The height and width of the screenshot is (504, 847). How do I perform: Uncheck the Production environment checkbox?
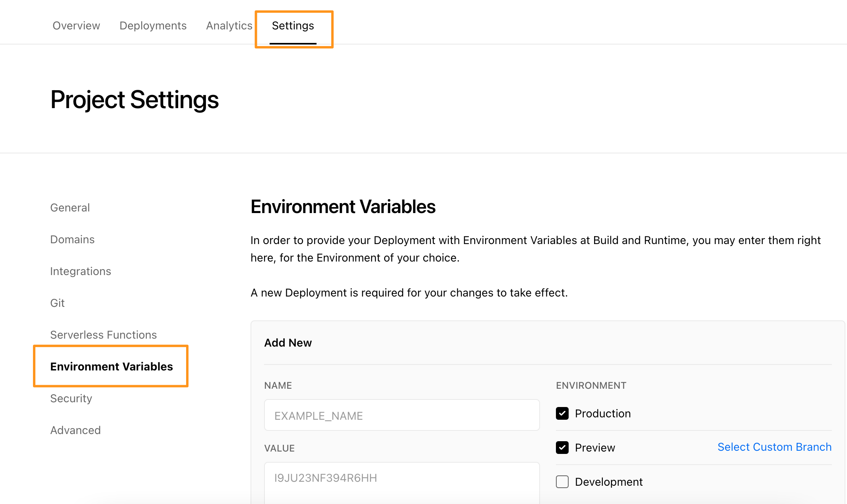(562, 413)
